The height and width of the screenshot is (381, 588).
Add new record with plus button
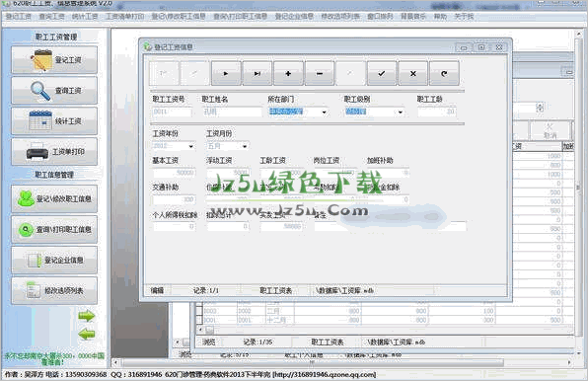click(x=288, y=73)
